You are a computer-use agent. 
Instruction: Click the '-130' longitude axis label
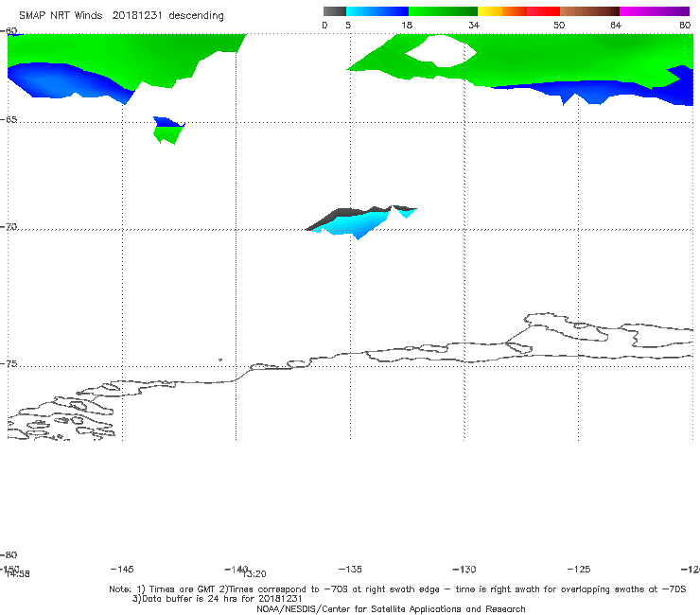[464, 570]
